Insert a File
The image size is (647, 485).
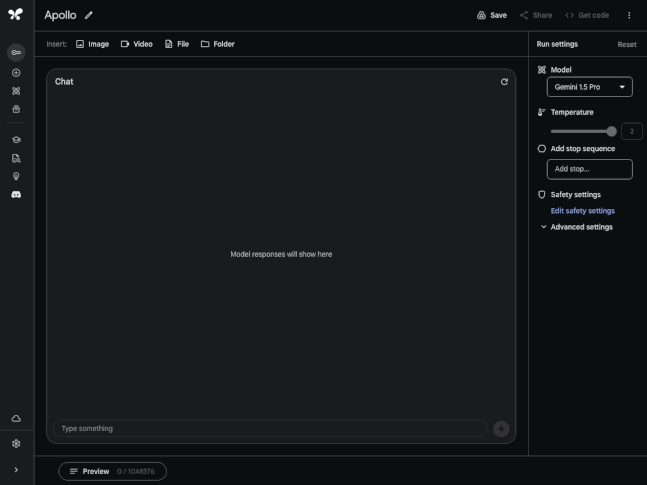177,44
